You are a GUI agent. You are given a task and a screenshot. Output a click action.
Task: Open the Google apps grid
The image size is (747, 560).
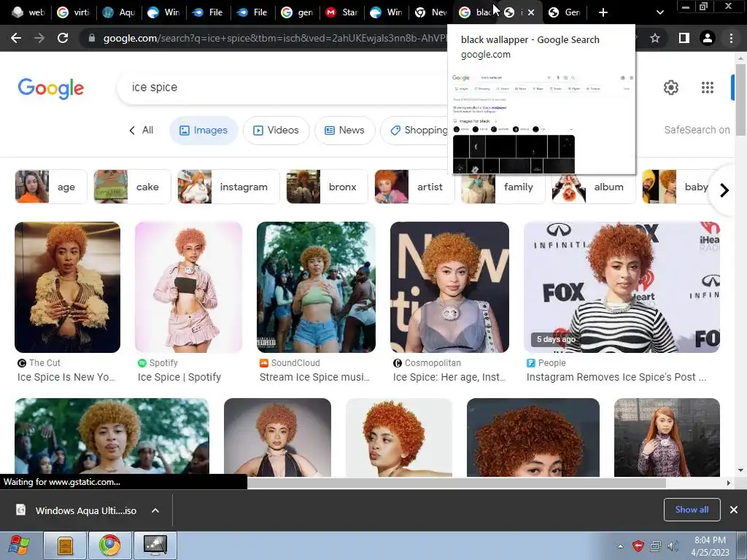(708, 87)
